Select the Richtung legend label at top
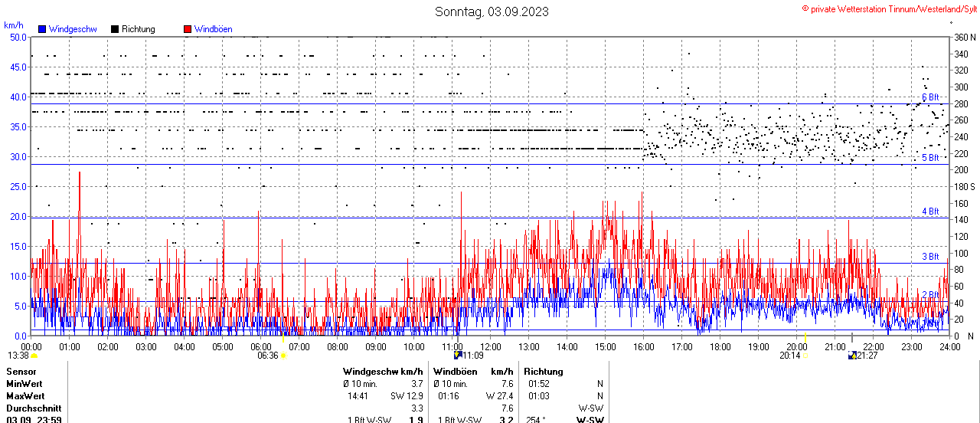980x423 pixels. [139, 29]
